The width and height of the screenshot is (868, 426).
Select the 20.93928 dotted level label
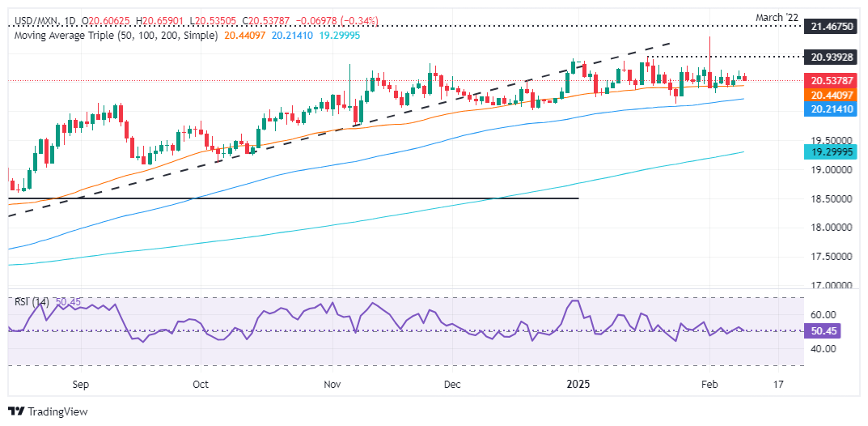[x=832, y=57]
